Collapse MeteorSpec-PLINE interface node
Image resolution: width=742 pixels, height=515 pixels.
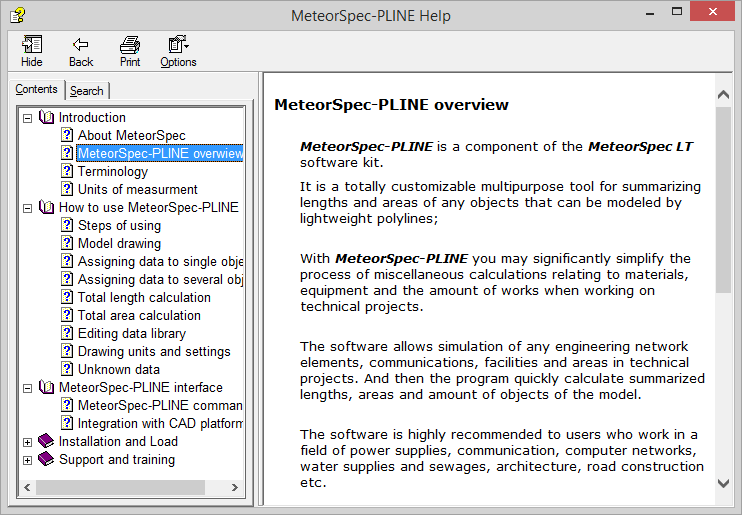(27, 388)
